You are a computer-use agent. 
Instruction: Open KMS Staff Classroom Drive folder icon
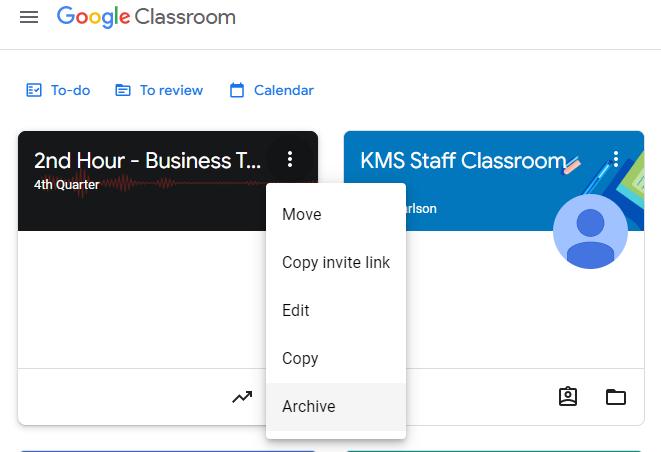tap(616, 397)
